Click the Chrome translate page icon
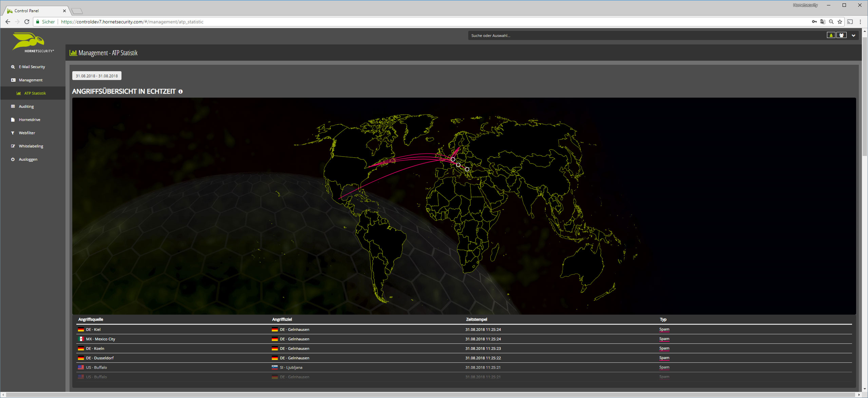This screenshot has width=868, height=398. point(823,22)
